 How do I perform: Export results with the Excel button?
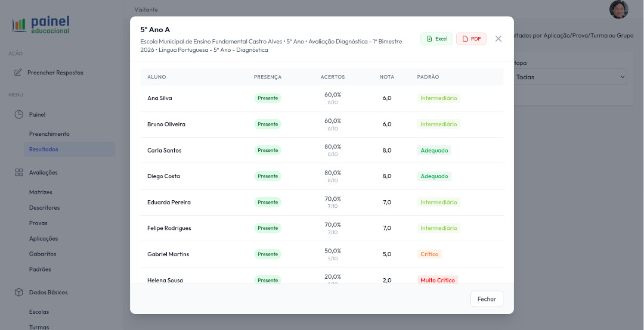(436, 39)
